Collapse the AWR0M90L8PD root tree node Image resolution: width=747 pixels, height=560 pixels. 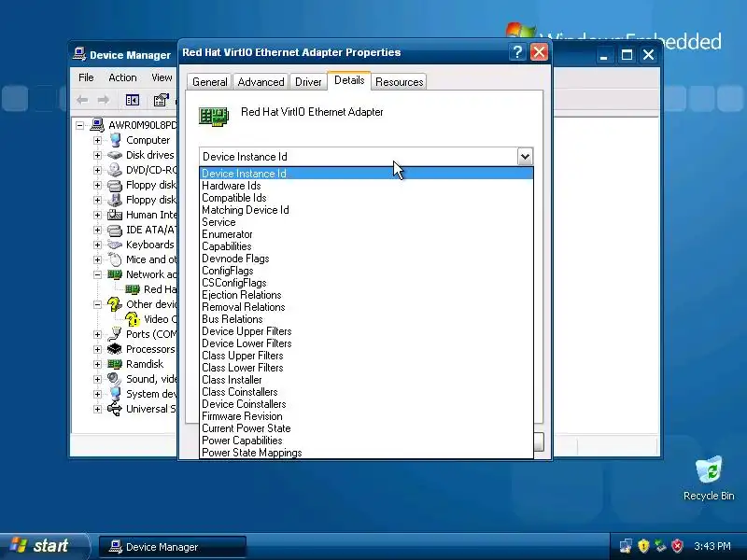click(x=80, y=125)
